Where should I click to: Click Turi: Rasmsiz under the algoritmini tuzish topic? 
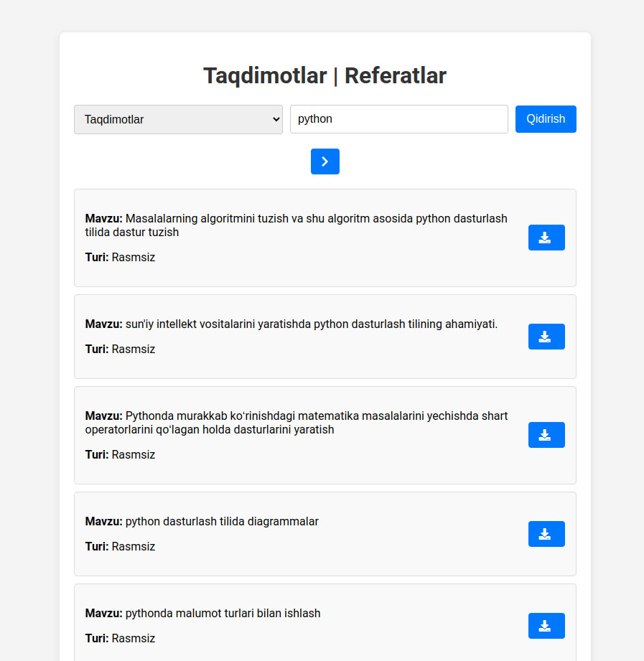point(120,258)
